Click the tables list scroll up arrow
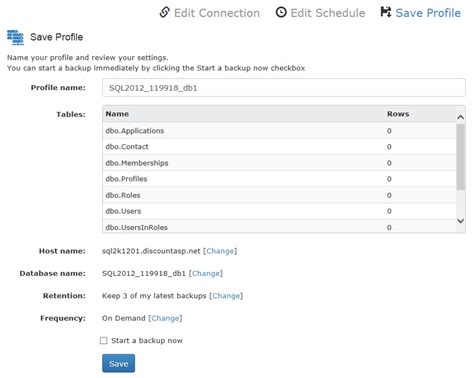The image size is (474, 378). click(x=461, y=117)
